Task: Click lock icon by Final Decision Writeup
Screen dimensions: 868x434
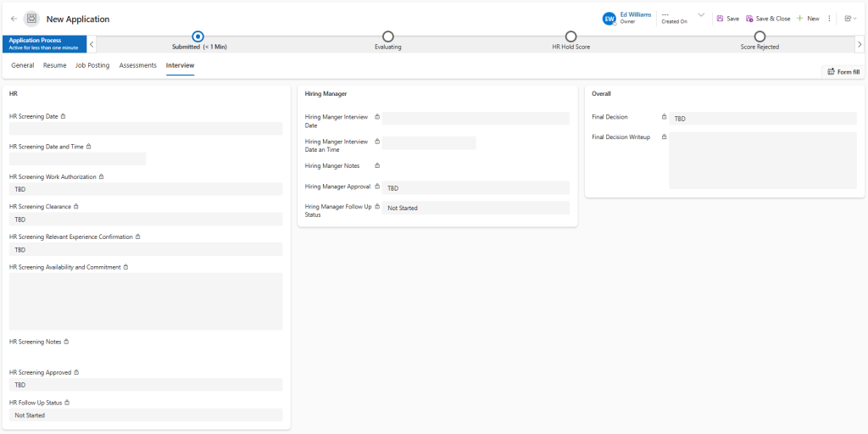Action: 665,136
